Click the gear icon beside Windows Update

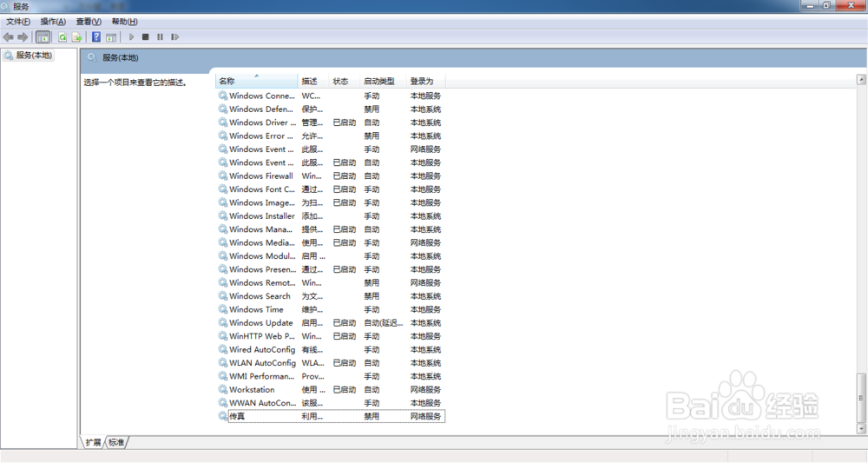tap(222, 322)
